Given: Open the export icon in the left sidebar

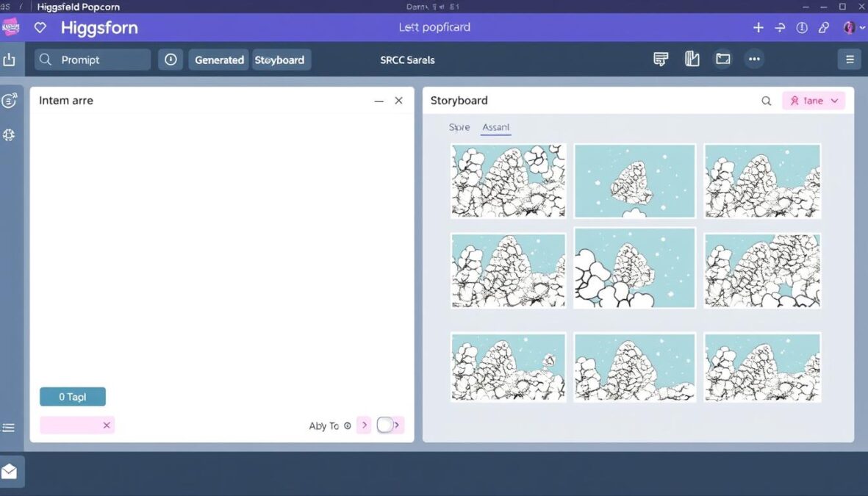Looking at the screenshot, I should [x=10, y=58].
